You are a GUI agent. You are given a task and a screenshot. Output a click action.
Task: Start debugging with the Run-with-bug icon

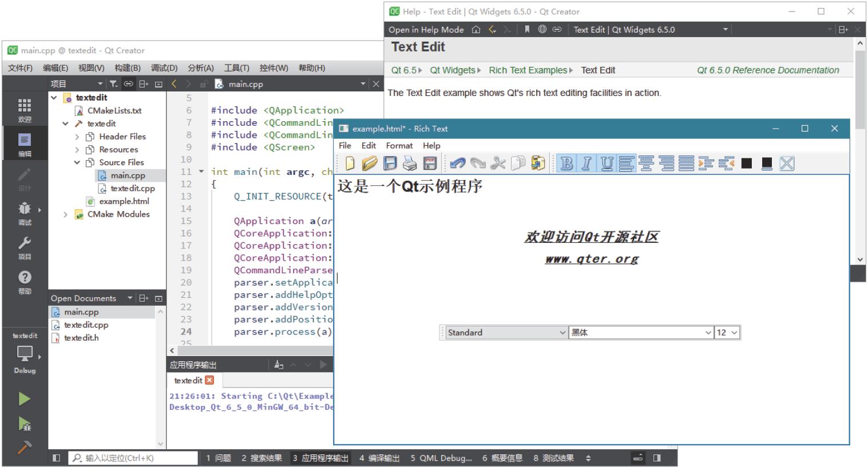click(25, 424)
